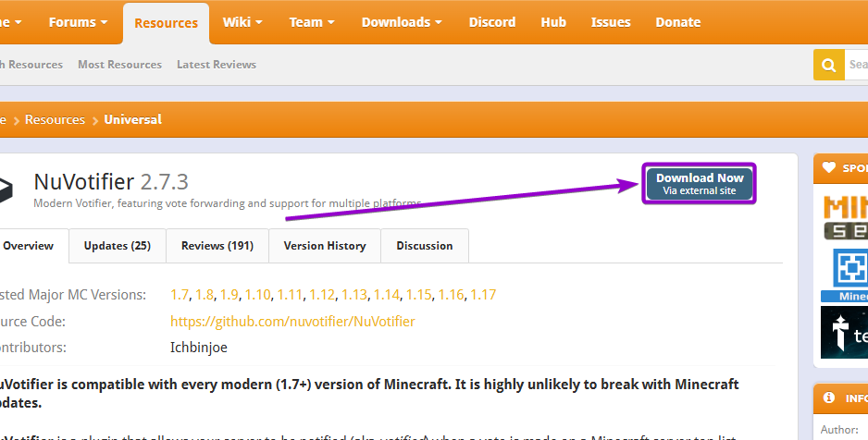The image size is (868, 440).
Task: Select MC version 1.17 link
Action: [483, 295]
